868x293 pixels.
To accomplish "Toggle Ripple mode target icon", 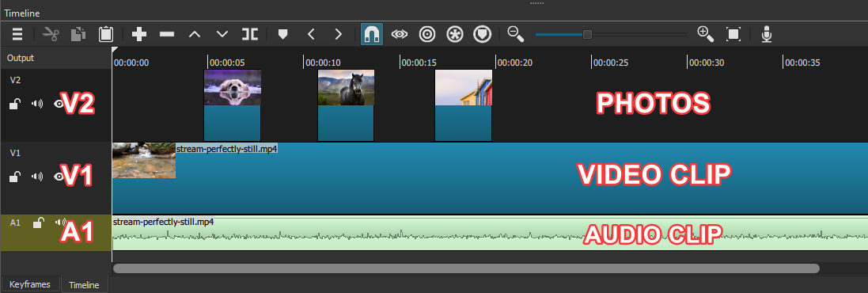I will (x=426, y=34).
